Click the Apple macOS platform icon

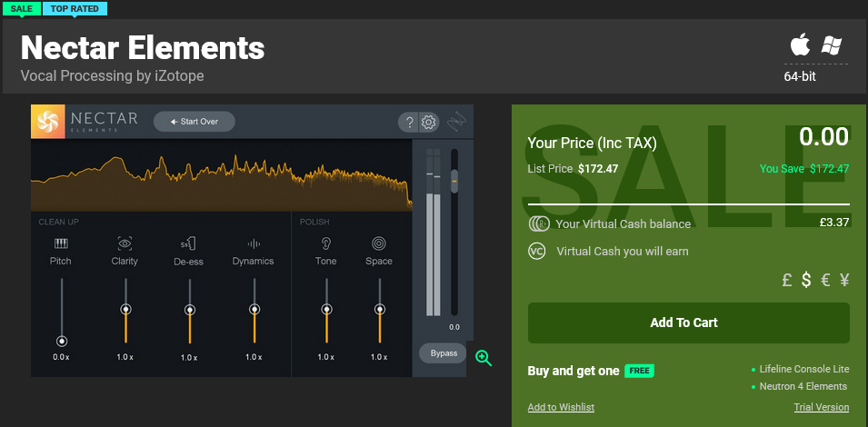(800, 45)
